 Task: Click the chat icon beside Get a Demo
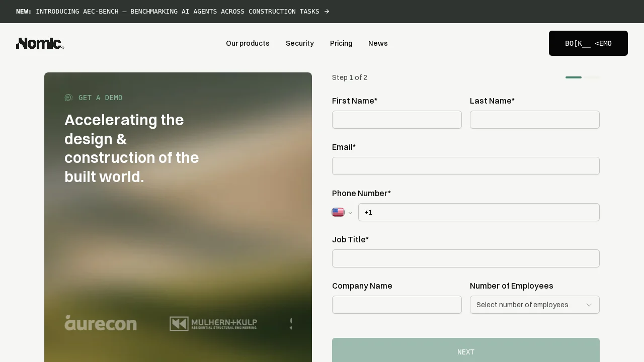(69, 98)
